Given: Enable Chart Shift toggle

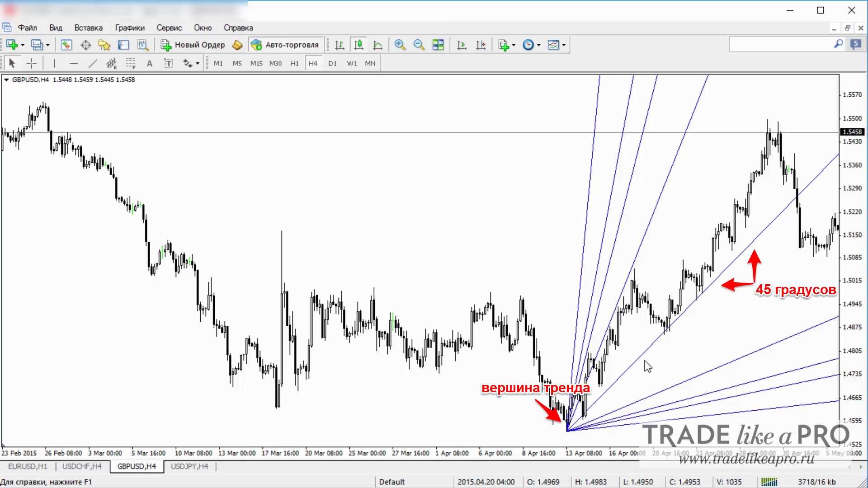Looking at the screenshot, I should [481, 45].
